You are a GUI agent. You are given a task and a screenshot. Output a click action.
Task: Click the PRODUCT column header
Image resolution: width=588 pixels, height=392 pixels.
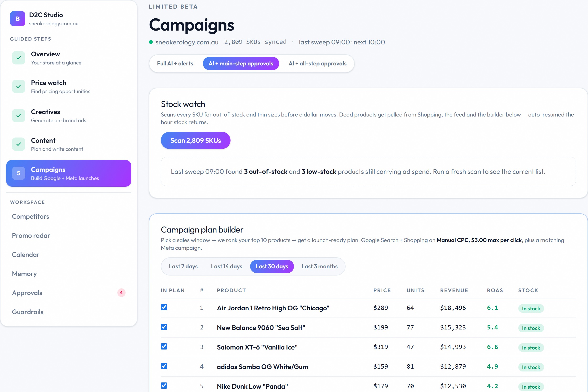pyautogui.click(x=231, y=291)
